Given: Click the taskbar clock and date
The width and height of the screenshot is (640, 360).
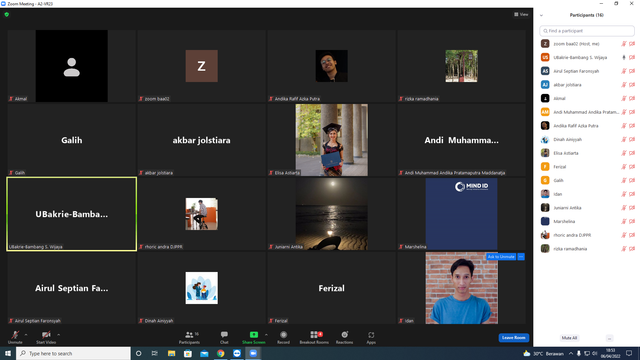Looking at the screenshot, I should 610,353.
